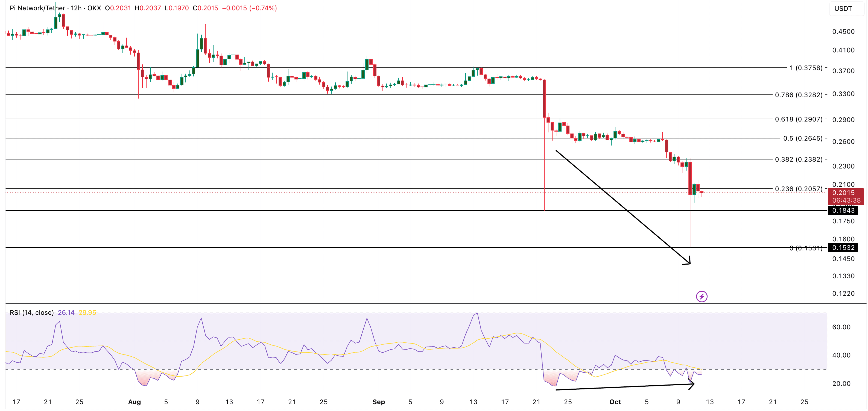Click the Oct label on time axis

(615, 402)
